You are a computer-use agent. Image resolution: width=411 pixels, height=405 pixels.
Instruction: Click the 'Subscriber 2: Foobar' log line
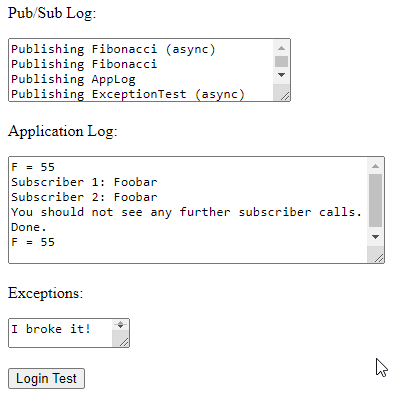coord(84,197)
